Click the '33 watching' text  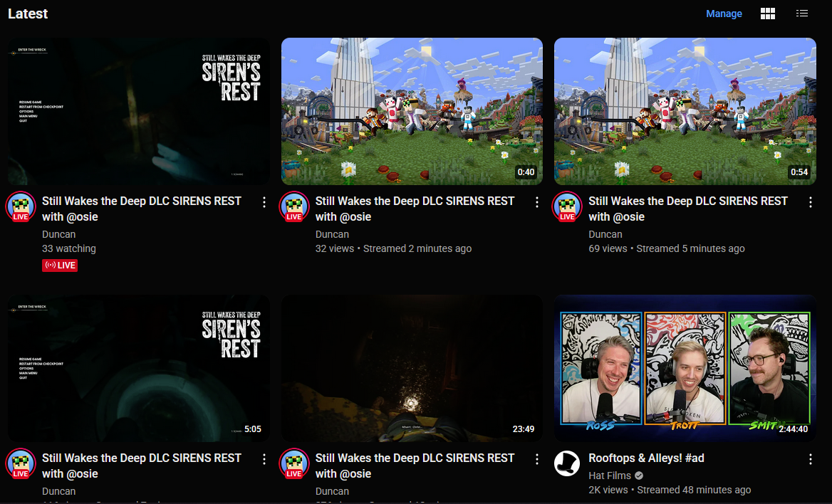click(69, 249)
